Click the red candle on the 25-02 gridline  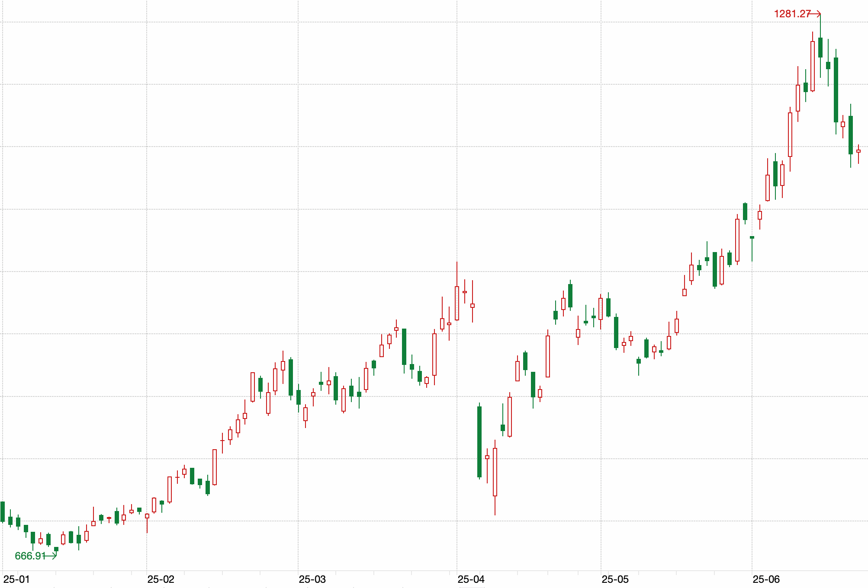point(147,516)
